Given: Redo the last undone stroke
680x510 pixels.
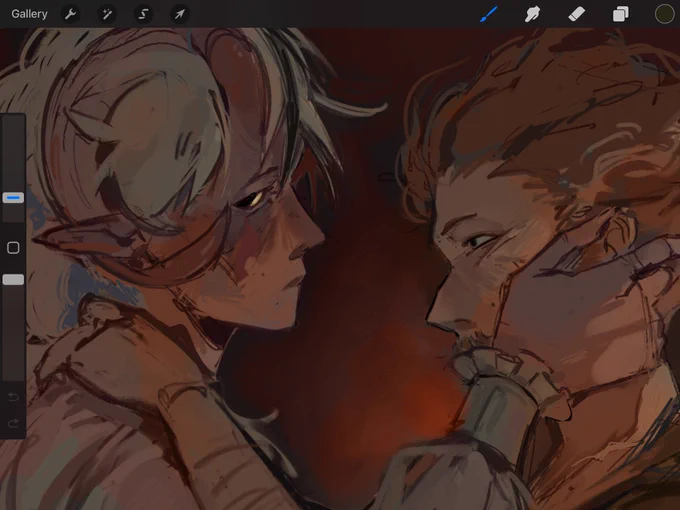Looking at the screenshot, I should click(x=13, y=423).
